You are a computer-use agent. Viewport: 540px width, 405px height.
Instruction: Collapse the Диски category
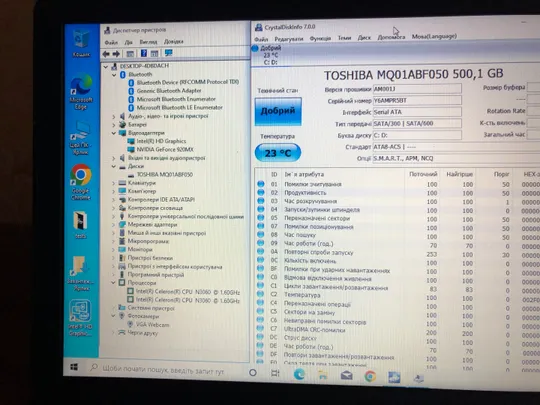click(114, 166)
